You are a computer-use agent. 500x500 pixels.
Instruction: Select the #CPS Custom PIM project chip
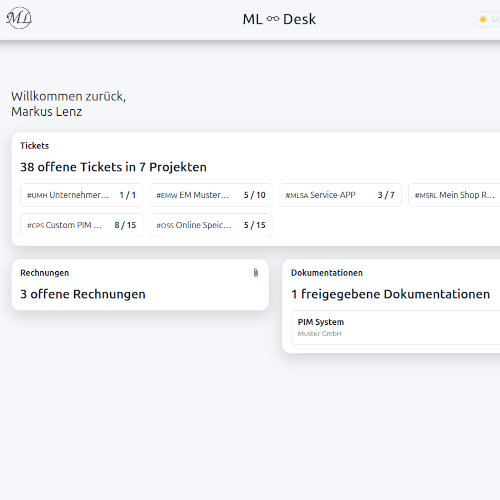[82, 225]
